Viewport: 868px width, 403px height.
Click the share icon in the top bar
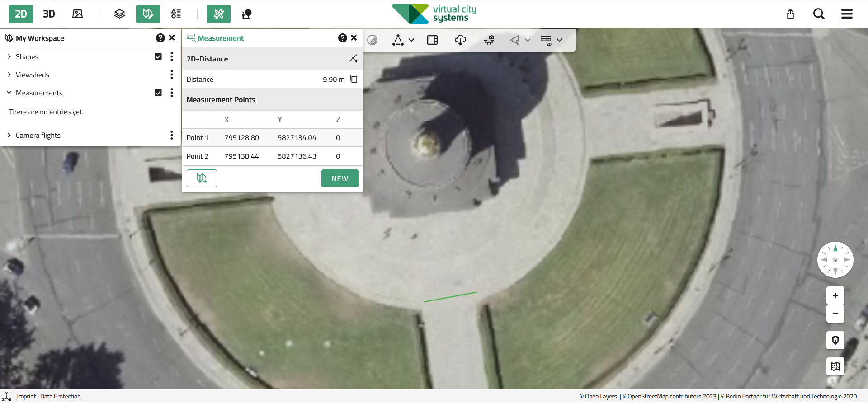click(790, 14)
